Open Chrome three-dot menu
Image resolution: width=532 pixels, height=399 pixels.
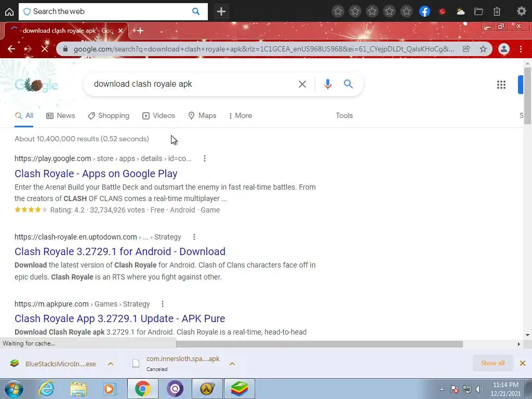(x=521, y=49)
